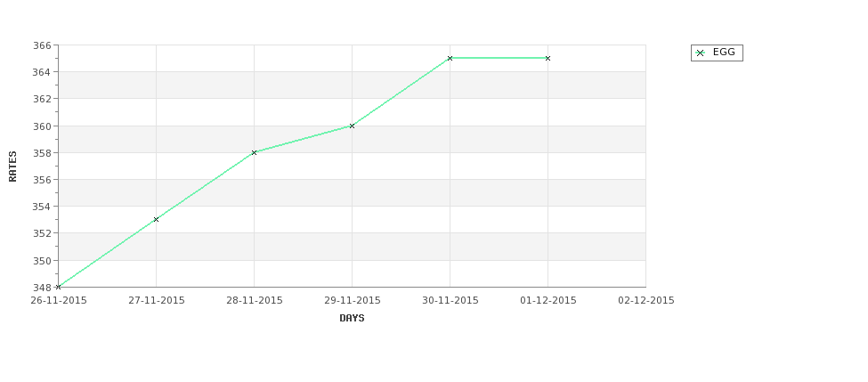Select the 28-11-2015 data point at 358
Screen dimensions: 868x382
[254, 152]
